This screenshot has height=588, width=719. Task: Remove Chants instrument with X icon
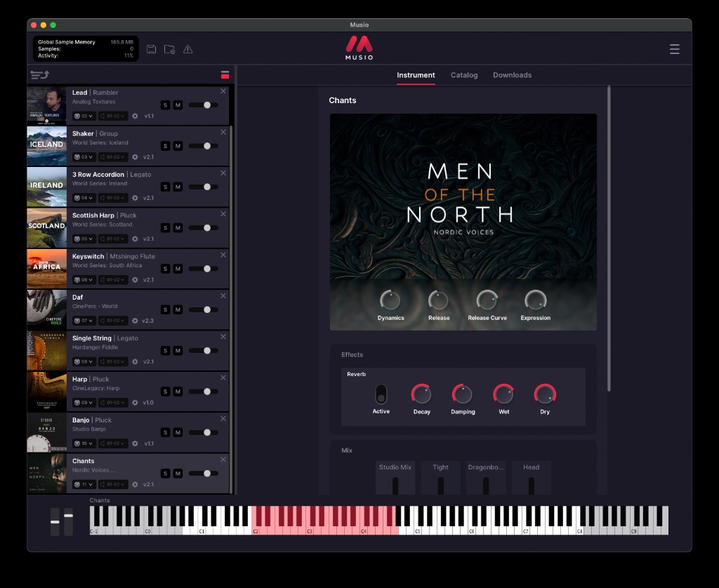click(x=223, y=459)
